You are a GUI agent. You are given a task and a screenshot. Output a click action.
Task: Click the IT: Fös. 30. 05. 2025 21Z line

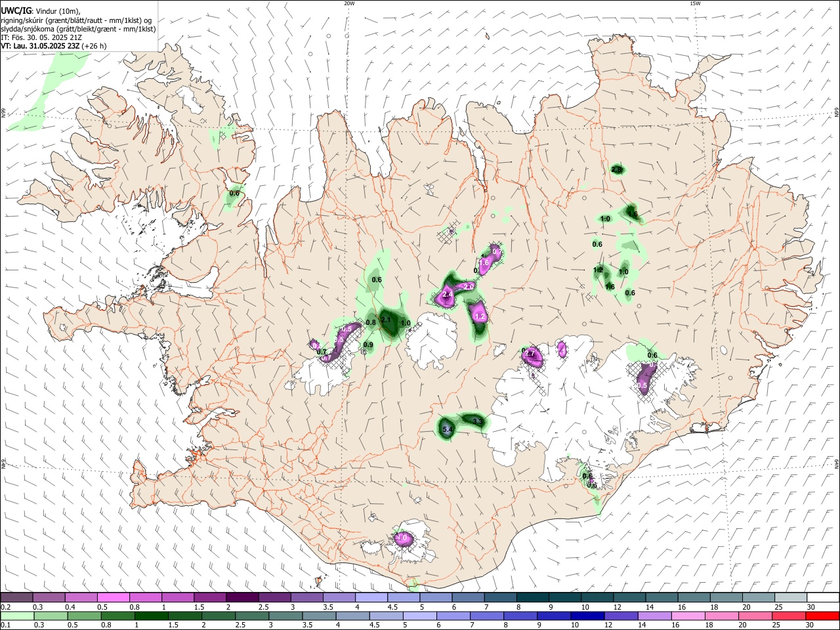(41, 37)
